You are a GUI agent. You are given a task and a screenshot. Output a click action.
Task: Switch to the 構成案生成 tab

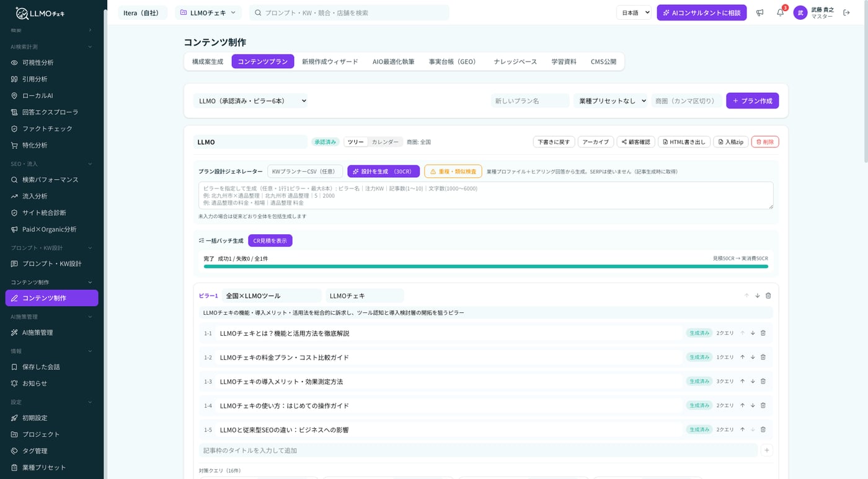pyautogui.click(x=208, y=61)
